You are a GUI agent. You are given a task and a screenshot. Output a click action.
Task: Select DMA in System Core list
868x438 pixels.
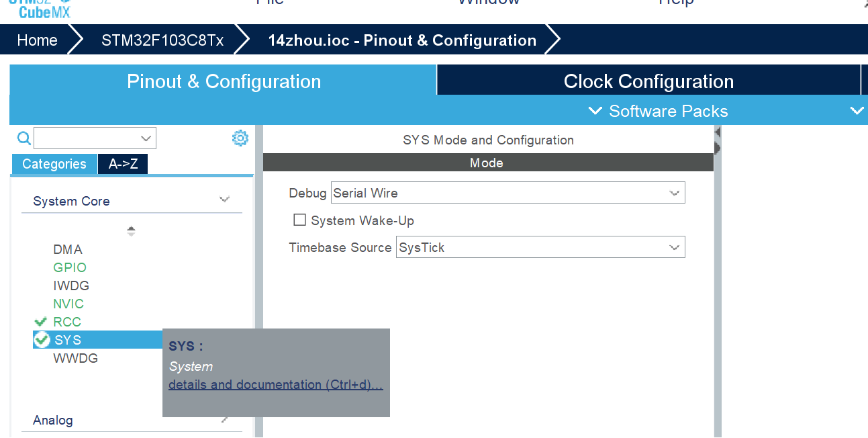(x=68, y=249)
